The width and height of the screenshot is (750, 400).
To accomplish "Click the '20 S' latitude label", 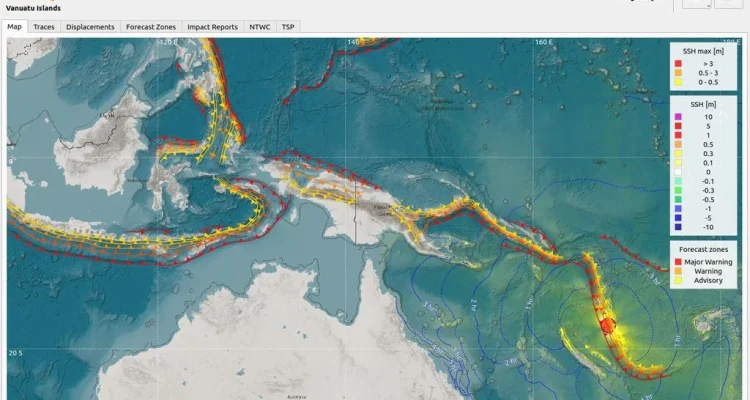I will [x=15, y=353].
